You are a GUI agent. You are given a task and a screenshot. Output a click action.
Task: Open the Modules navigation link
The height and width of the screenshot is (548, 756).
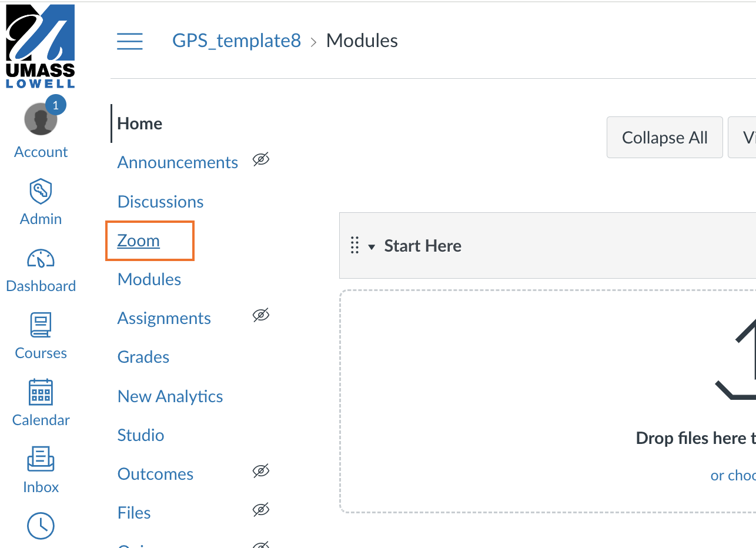(149, 279)
